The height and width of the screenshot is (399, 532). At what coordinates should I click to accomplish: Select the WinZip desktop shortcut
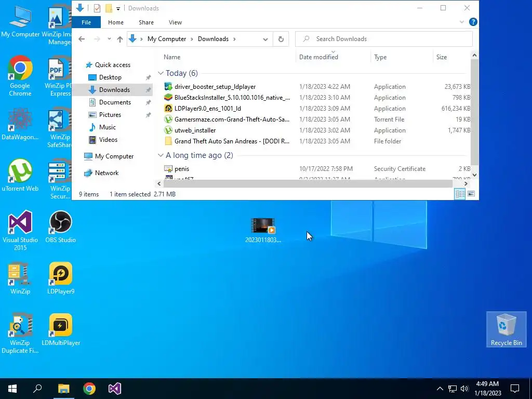tap(20, 278)
